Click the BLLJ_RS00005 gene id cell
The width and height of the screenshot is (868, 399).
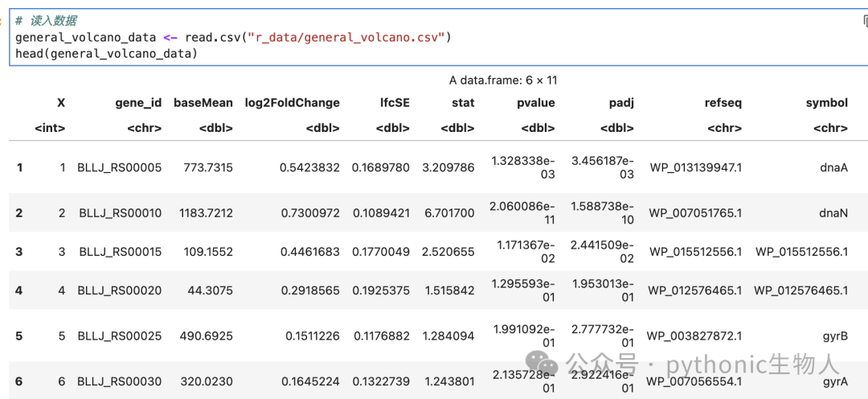[x=120, y=167]
